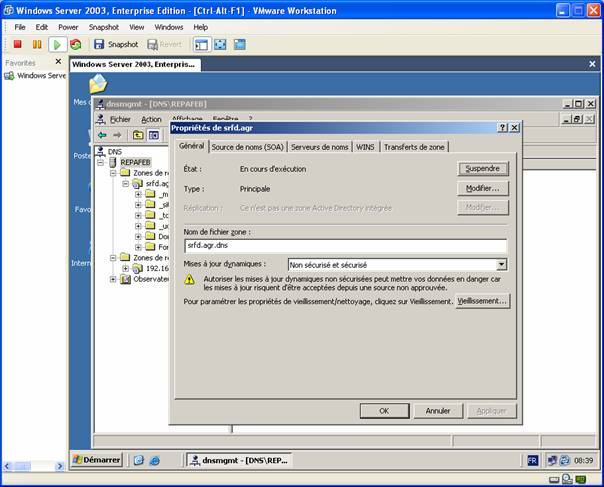This screenshot has width=604, height=487.
Task: Click the VMware Power On green play icon
Action: pos(57,45)
